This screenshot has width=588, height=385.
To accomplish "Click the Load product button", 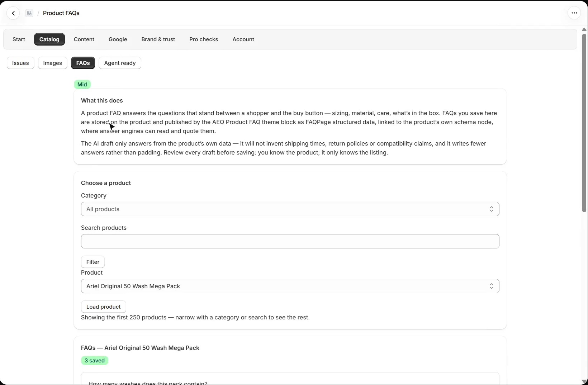I will [x=103, y=307].
